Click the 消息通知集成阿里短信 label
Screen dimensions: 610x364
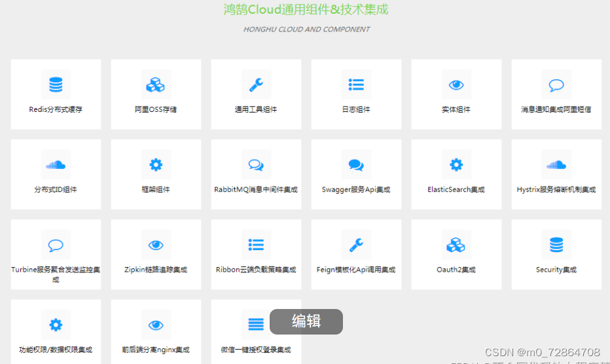click(x=556, y=109)
